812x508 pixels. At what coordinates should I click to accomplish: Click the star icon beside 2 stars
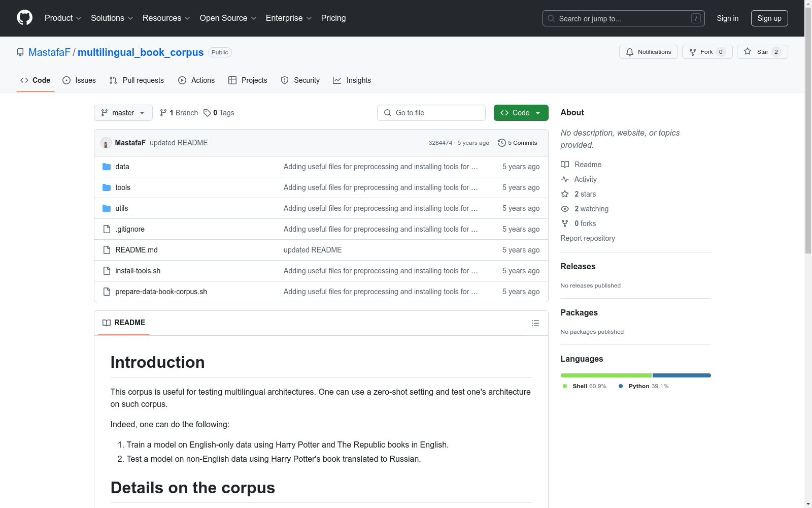(x=565, y=194)
